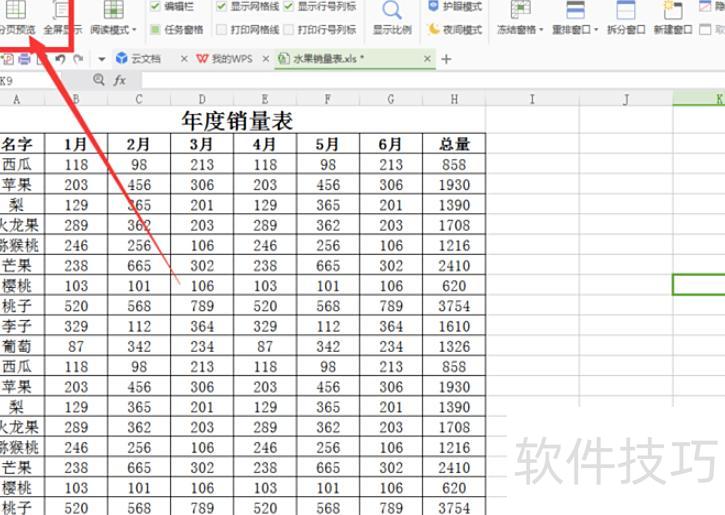Expand the 冻结窗格 dropdown arrow

[x=541, y=30]
